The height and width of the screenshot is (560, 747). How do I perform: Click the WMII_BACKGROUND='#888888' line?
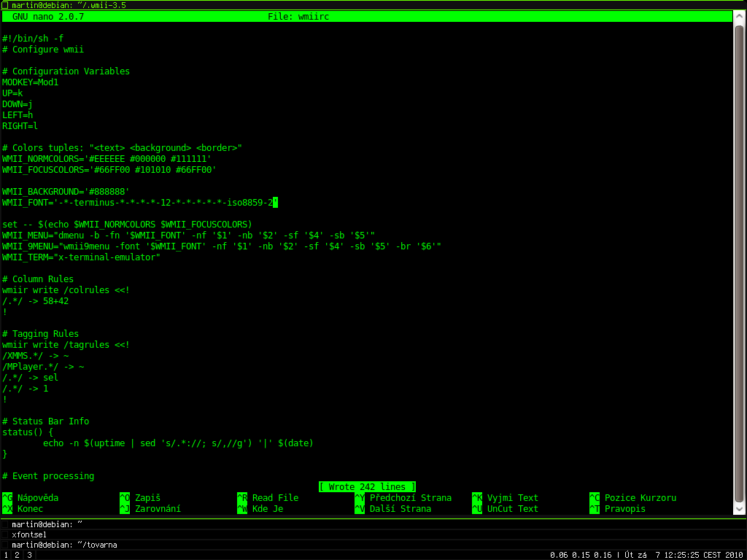[66, 192]
